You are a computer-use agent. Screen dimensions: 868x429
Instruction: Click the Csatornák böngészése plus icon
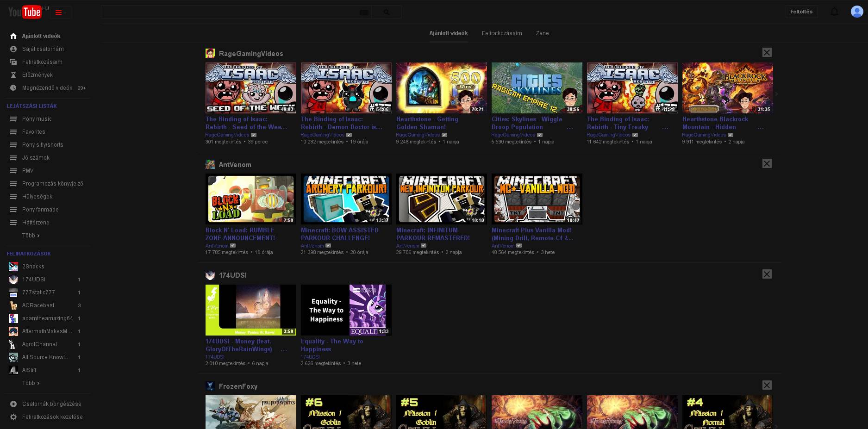pos(13,404)
